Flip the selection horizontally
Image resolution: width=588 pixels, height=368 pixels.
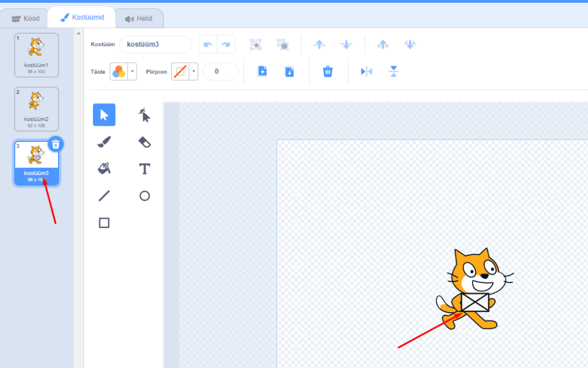366,71
